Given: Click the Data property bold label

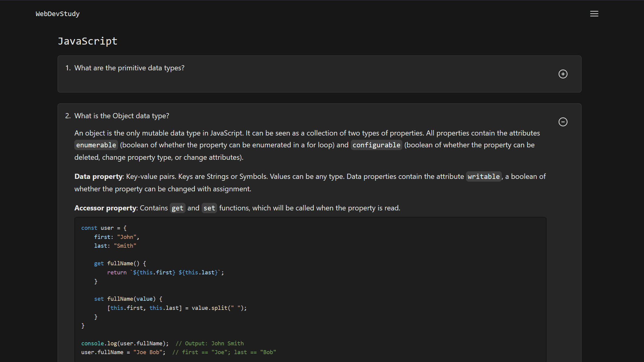Looking at the screenshot, I should pos(98,176).
